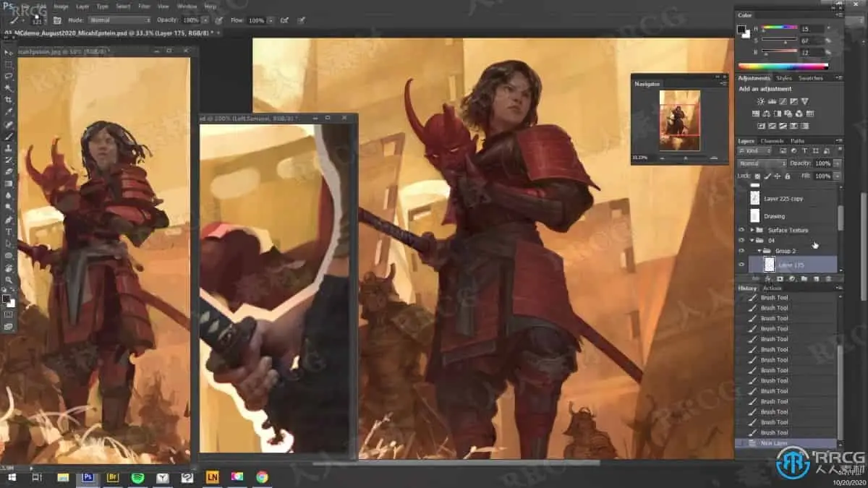Open the Type menu
This screenshot has width=868, height=488.
coord(102,6)
